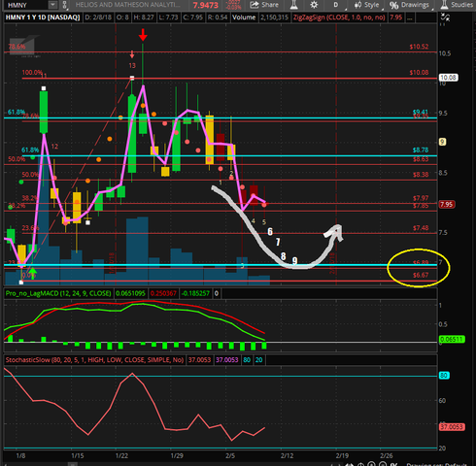Click the StochasticSlow study label
This screenshot has height=466, width=476.
point(94,360)
